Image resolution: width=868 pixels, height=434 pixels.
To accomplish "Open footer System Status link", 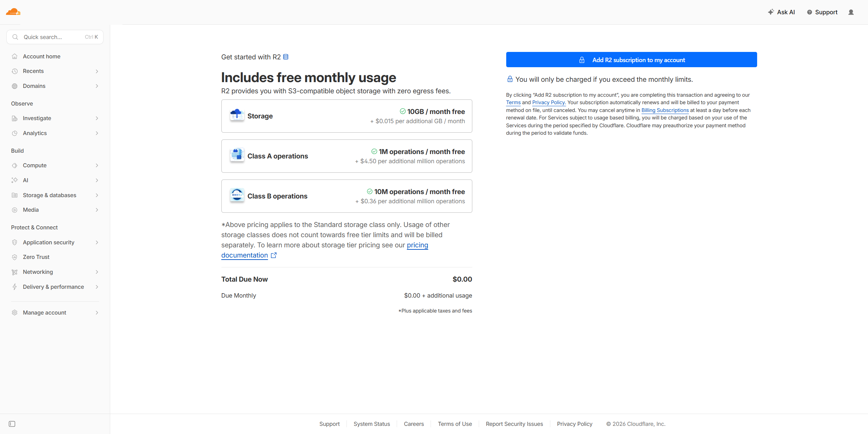I will pos(372,424).
